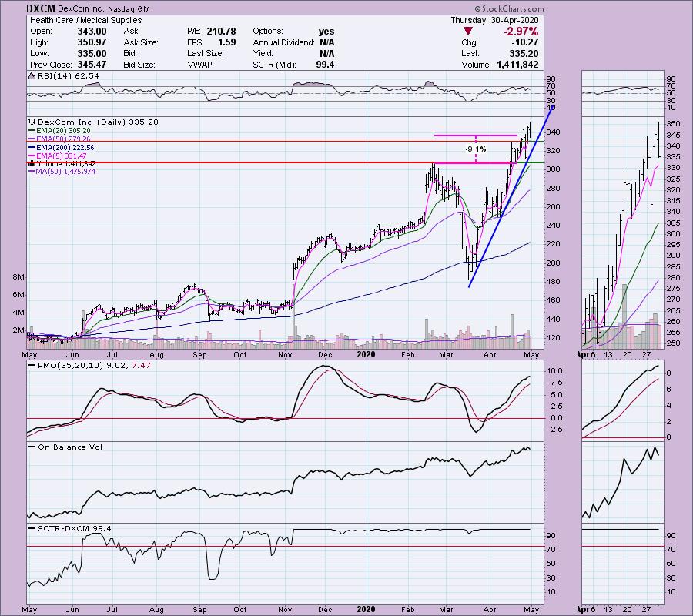Image resolution: width=693 pixels, height=616 pixels.
Task: Click the candlestick icon beside DexCom Inc. (Daily)
Action: [32, 122]
